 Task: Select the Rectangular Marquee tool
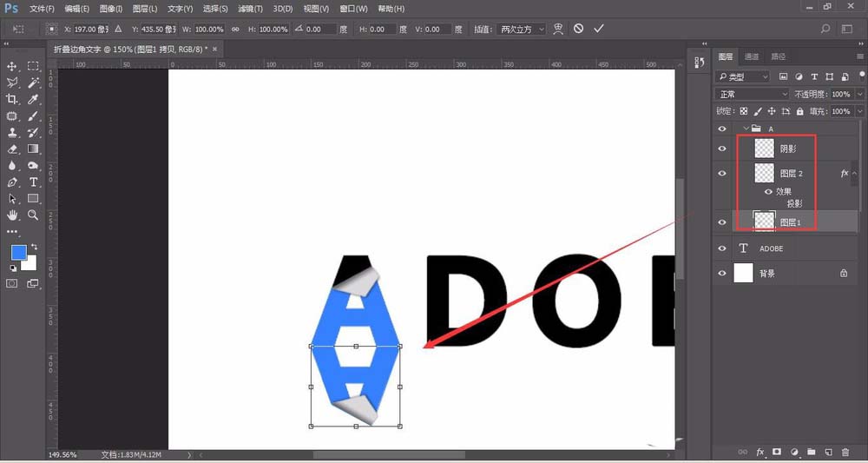33,67
